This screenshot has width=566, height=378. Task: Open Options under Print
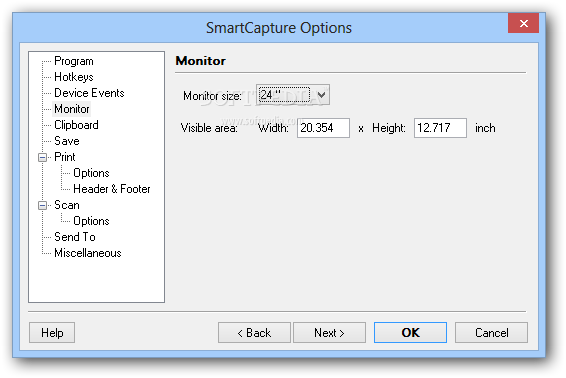pyautogui.click(x=91, y=173)
